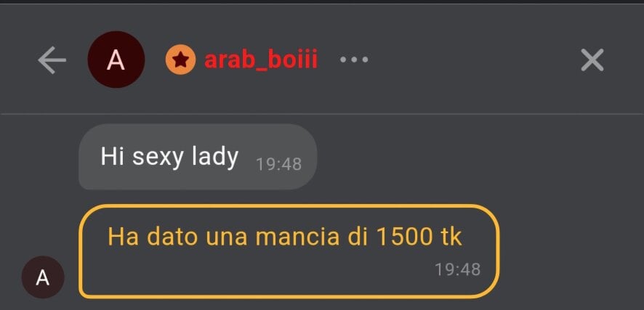The width and height of the screenshot is (644, 310).
Task: Click the '1500 tk' amount text
Action: click(x=419, y=237)
